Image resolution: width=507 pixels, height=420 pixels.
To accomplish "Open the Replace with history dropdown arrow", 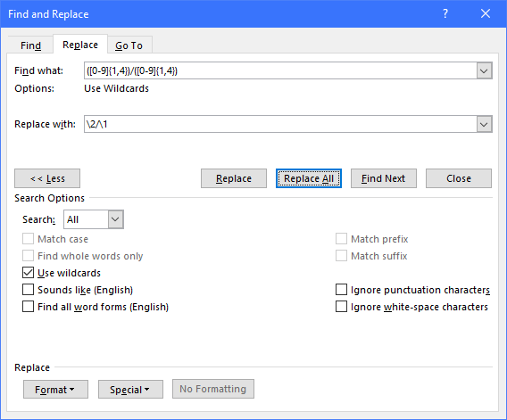I will [x=484, y=124].
